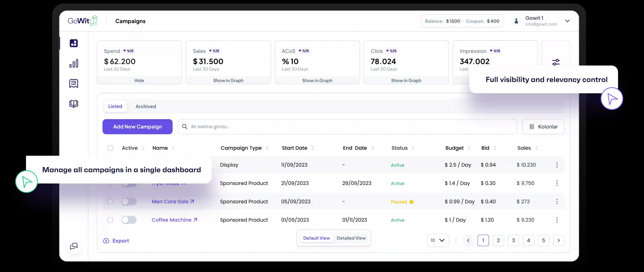Go to page 5
Image resolution: width=644 pixels, height=272 pixels.
tap(544, 240)
